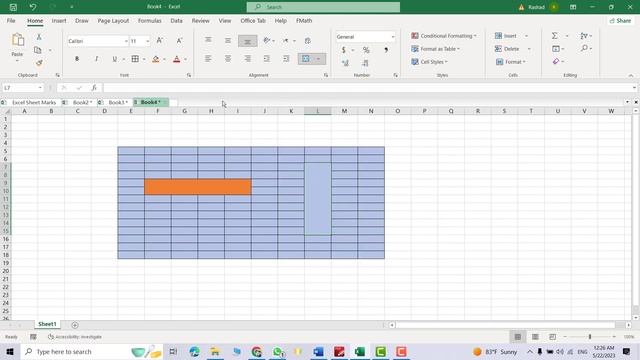
Task: Switch to Page Layout view
Action: (535, 337)
